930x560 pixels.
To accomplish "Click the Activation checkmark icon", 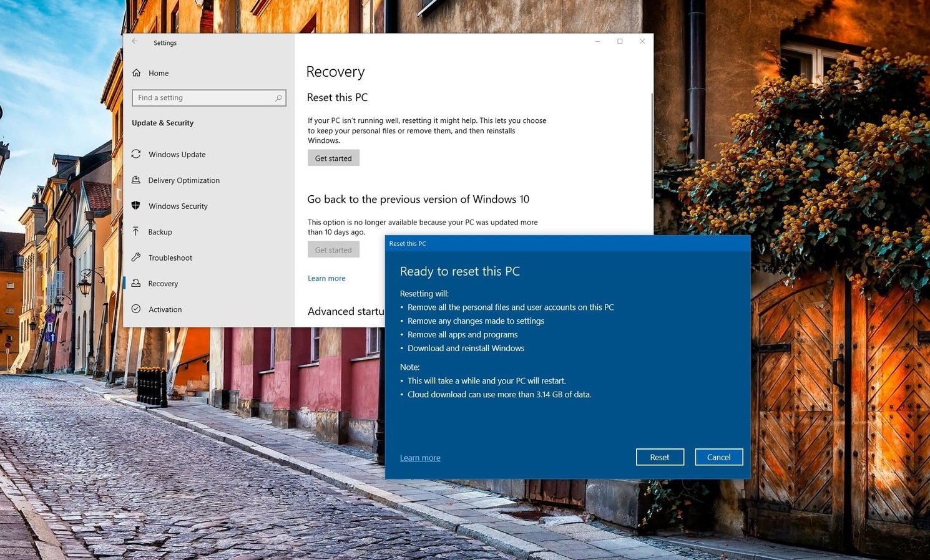I will click(x=136, y=309).
